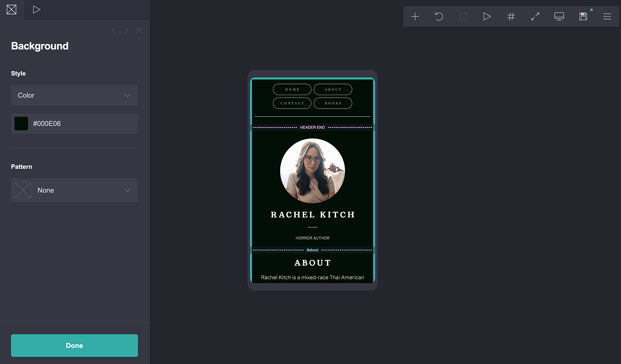The height and width of the screenshot is (364, 621).
Task: Undo the last change
Action: pos(439,16)
